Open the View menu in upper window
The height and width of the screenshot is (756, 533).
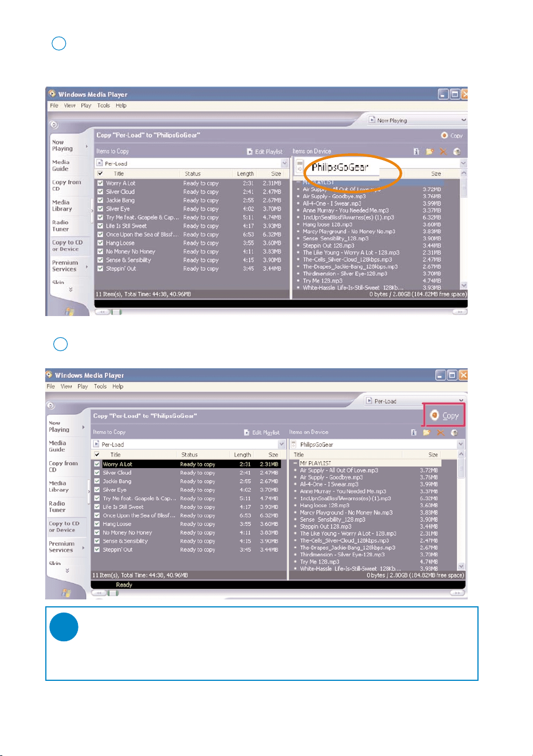coord(70,106)
